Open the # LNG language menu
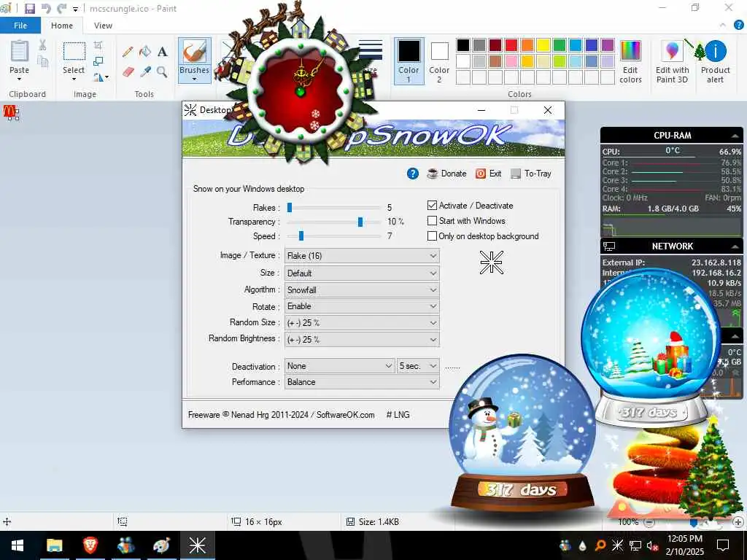 398,415
